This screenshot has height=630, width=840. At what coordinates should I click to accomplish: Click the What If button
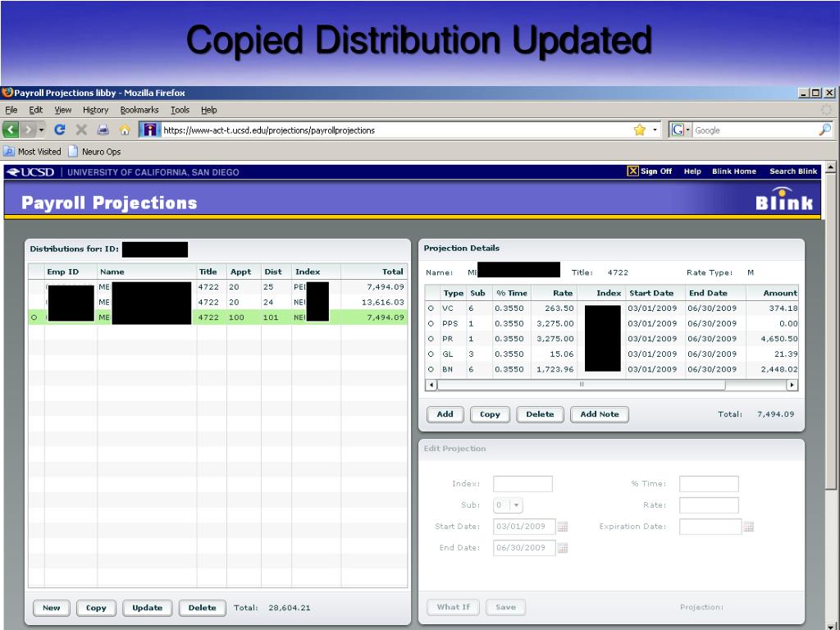pyautogui.click(x=453, y=607)
